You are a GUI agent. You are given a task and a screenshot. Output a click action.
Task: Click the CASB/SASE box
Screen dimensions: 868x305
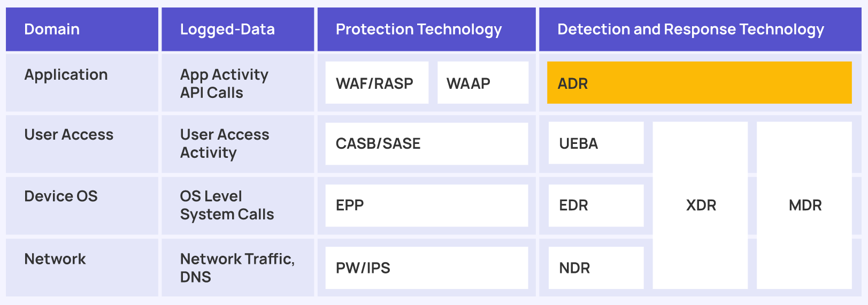click(x=427, y=143)
